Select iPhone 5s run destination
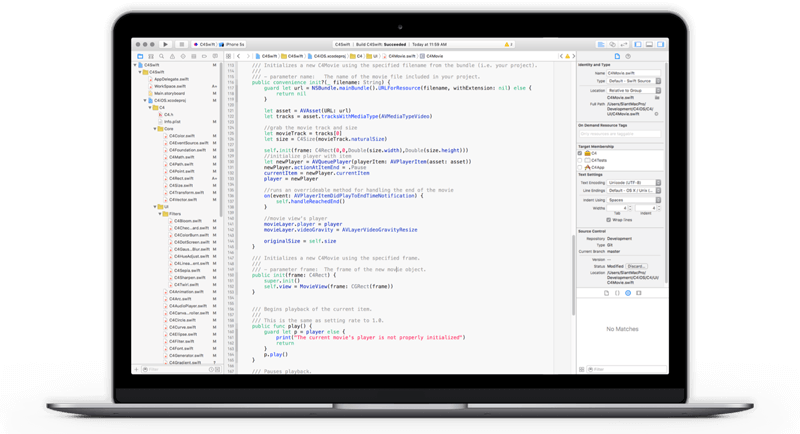Screen dimensions: 800x434 click(233, 44)
